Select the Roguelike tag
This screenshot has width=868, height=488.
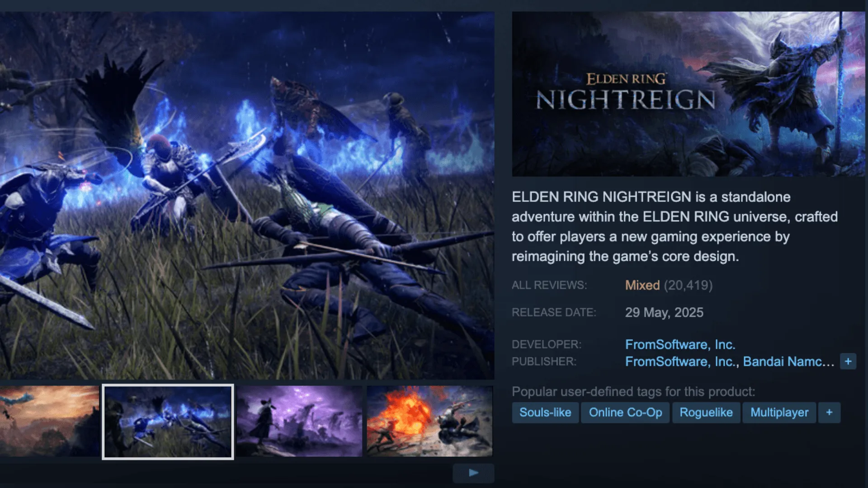click(706, 413)
